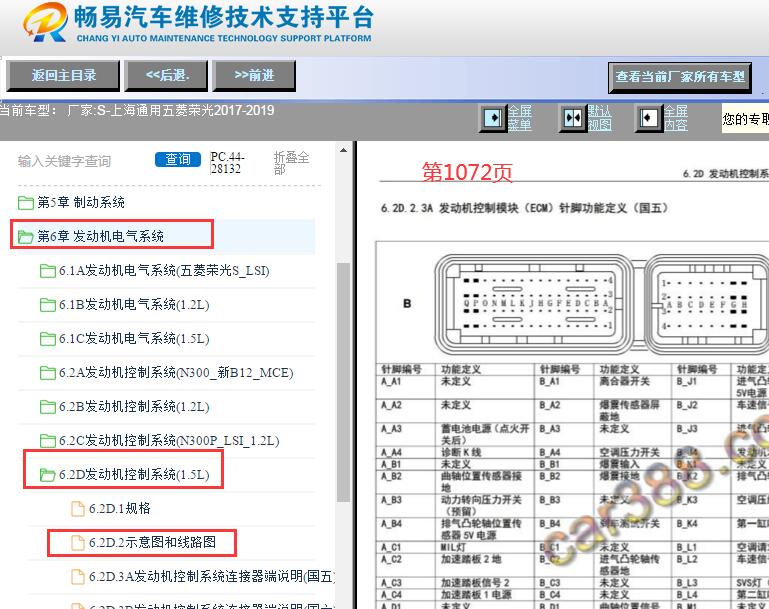769x609 pixels.
Task: Click folder icon beside 6.1C发动机电气系统(1.5L)
Action: pos(48,339)
